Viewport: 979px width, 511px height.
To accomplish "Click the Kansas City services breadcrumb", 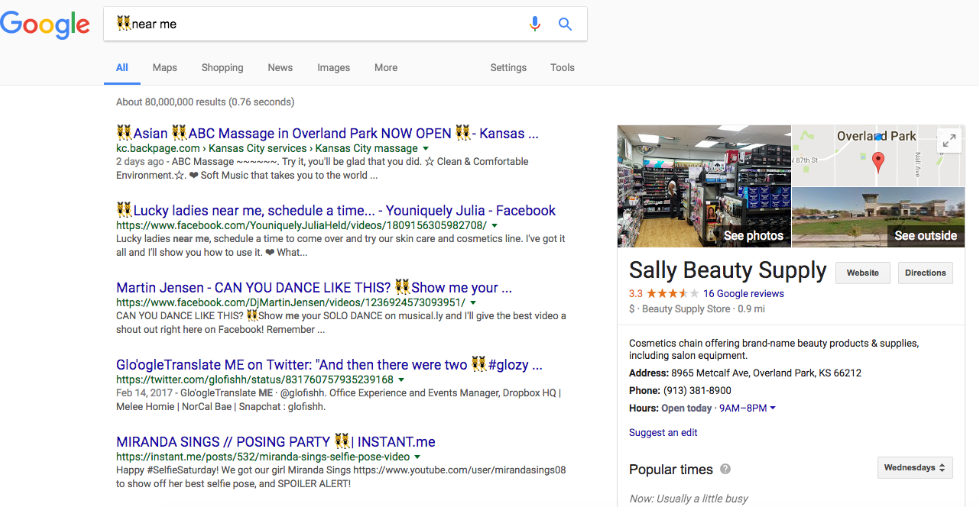I will [x=257, y=148].
